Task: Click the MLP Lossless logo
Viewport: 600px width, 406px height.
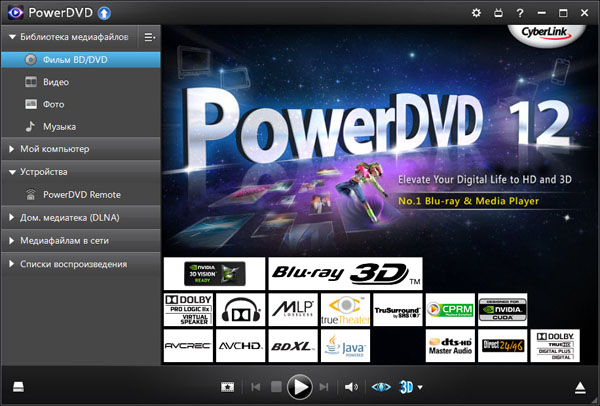Action: coord(293,310)
